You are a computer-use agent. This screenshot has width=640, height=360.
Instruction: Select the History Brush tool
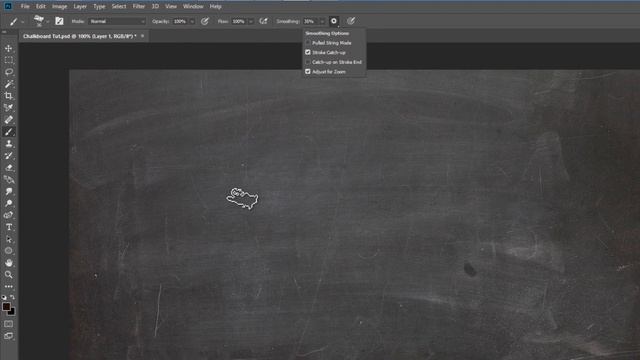(x=9, y=156)
